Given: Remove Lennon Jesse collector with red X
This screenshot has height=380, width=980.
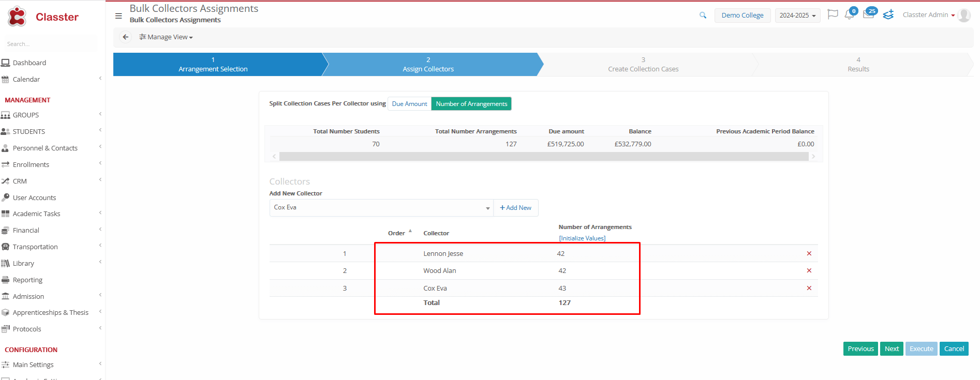Looking at the screenshot, I should (x=809, y=253).
